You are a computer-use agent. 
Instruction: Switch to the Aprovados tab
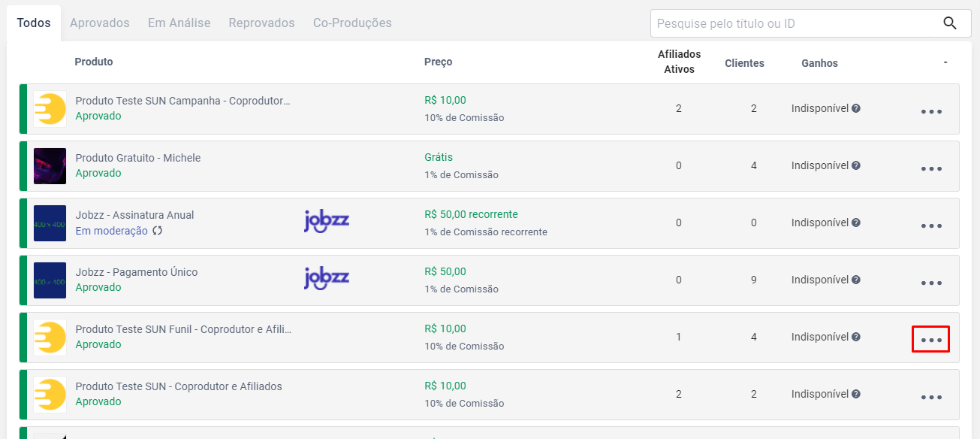click(x=99, y=23)
